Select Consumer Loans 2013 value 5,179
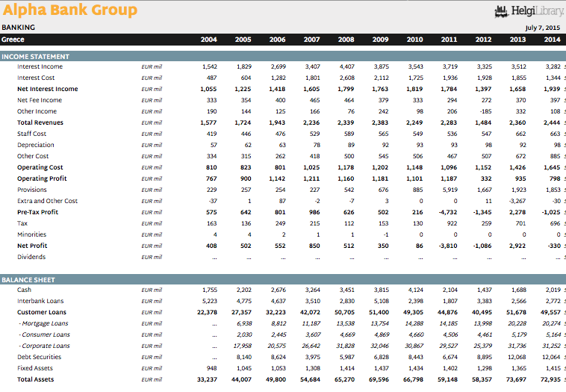Screen dimensions: 566x392 coord(519,335)
